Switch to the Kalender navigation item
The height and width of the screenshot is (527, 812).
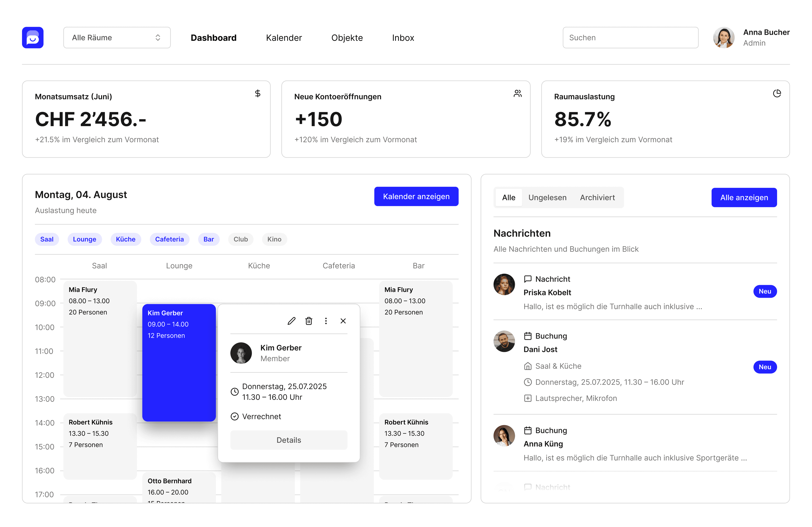pos(284,38)
